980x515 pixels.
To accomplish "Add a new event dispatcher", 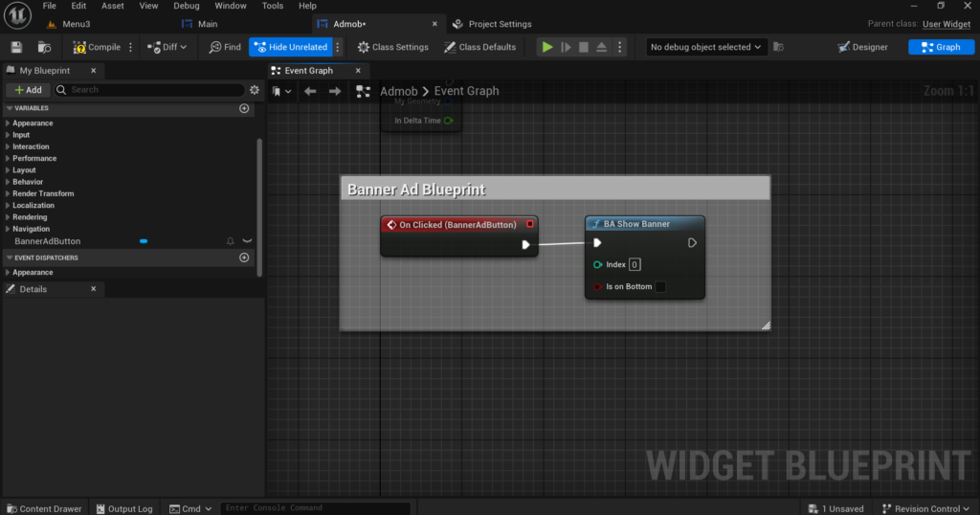I will tap(244, 257).
